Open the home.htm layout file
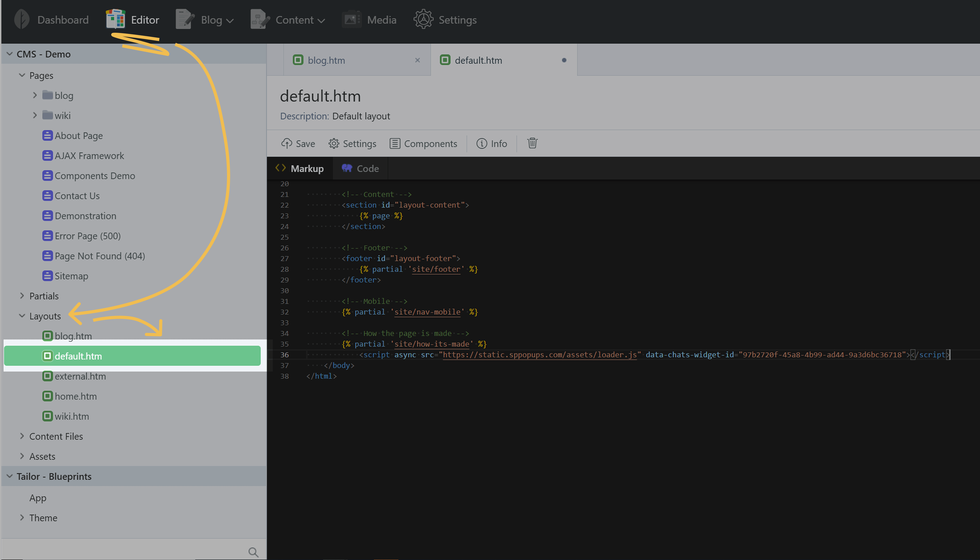The height and width of the screenshot is (560, 980). tap(75, 396)
